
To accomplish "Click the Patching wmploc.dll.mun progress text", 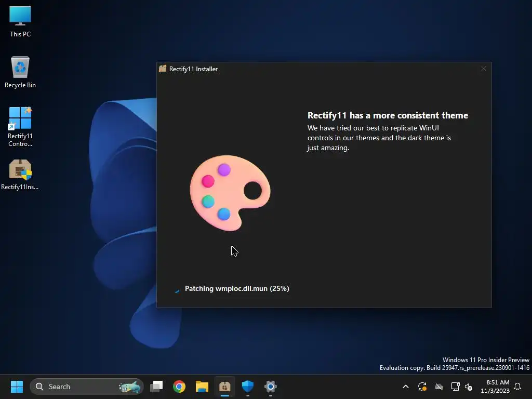I will [237, 288].
